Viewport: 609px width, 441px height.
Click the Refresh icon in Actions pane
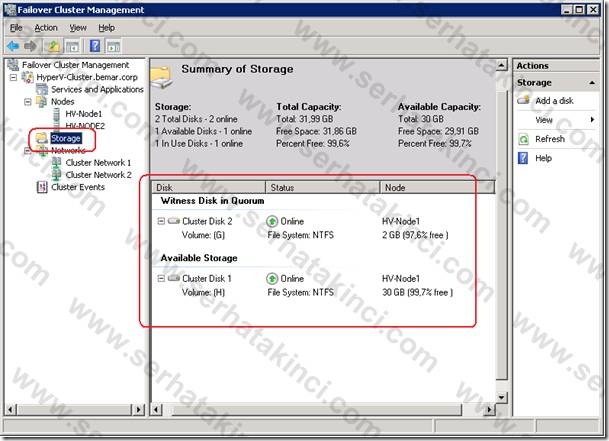524,139
